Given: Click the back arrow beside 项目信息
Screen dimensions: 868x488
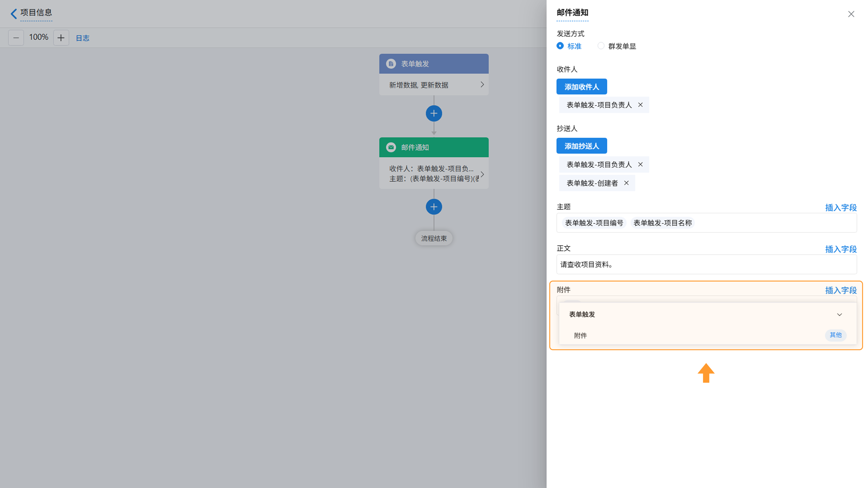Looking at the screenshot, I should coord(14,14).
